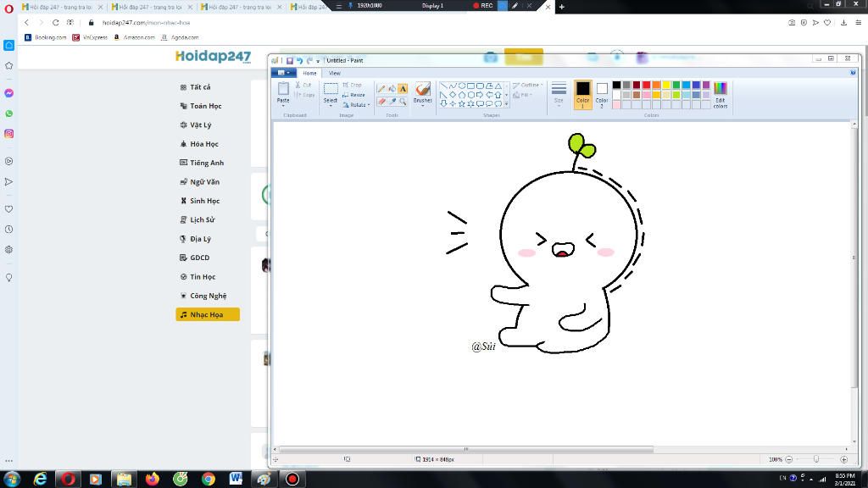
Task: Open the Amazon.com bookmark
Action: [x=135, y=37]
